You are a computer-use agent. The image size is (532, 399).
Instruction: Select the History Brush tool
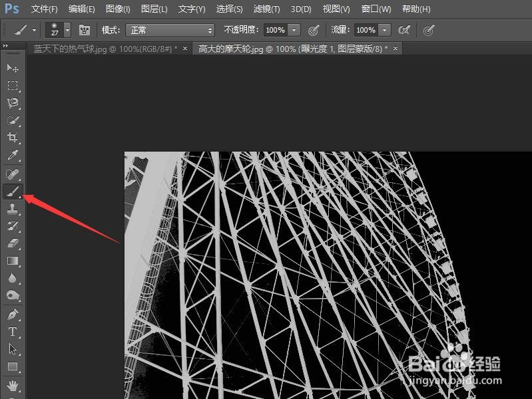pyautogui.click(x=13, y=226)
